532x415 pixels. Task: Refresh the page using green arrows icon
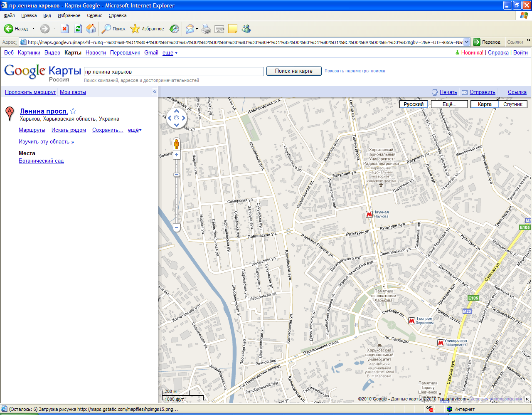[78, 29]
